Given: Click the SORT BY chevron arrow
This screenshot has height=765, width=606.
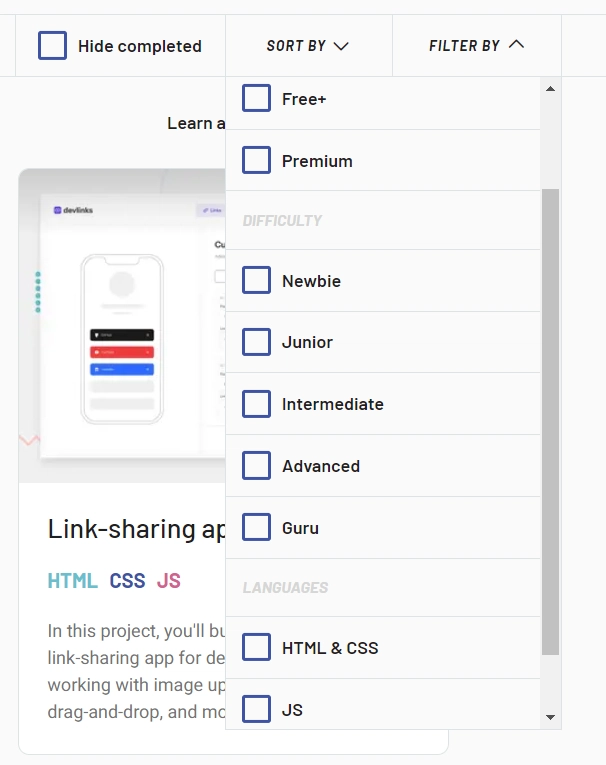Looking at the screenshot, I should (x=341, y=46).
